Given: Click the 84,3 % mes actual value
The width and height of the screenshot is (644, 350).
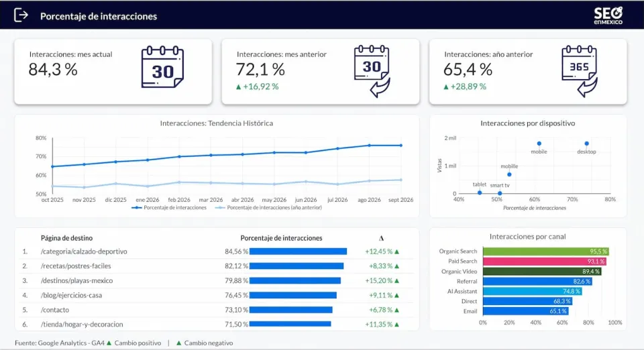Looking at the screenshot, I should (x=53, y=70).
